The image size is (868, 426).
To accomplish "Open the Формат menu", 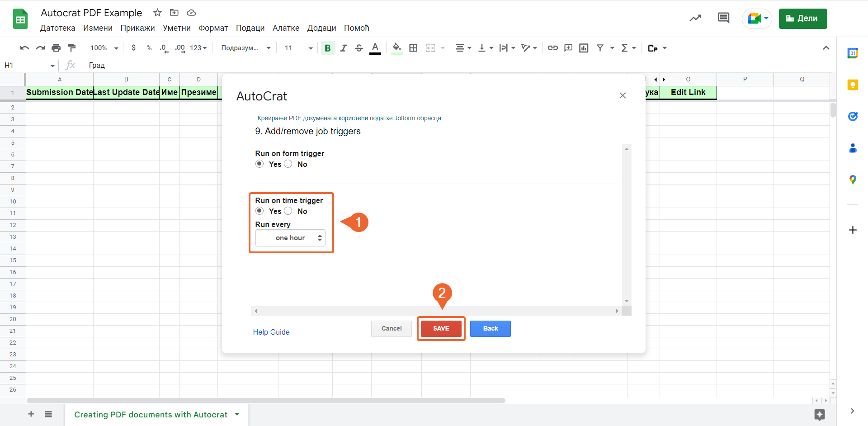I will pyautogui.click(x=213, y=28).
